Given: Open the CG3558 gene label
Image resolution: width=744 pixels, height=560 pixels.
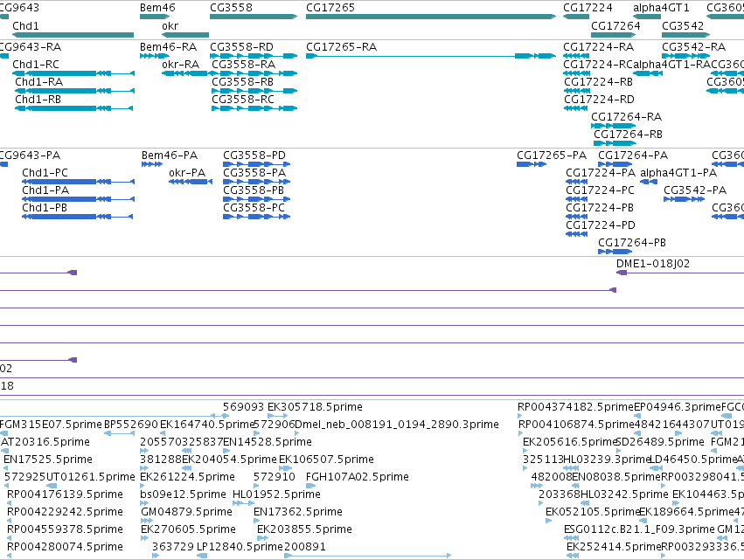Looking at the screenshot, I should [231, 8].
